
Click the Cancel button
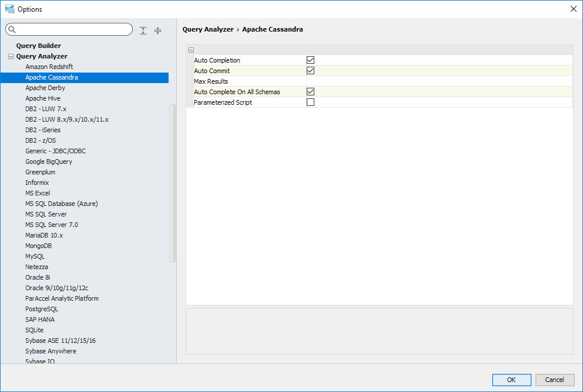tap(554, 380)
